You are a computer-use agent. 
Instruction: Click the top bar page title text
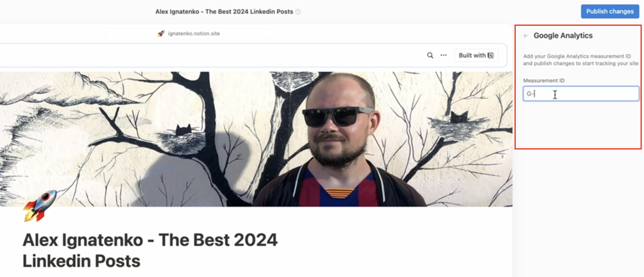(x=224, y=12)
